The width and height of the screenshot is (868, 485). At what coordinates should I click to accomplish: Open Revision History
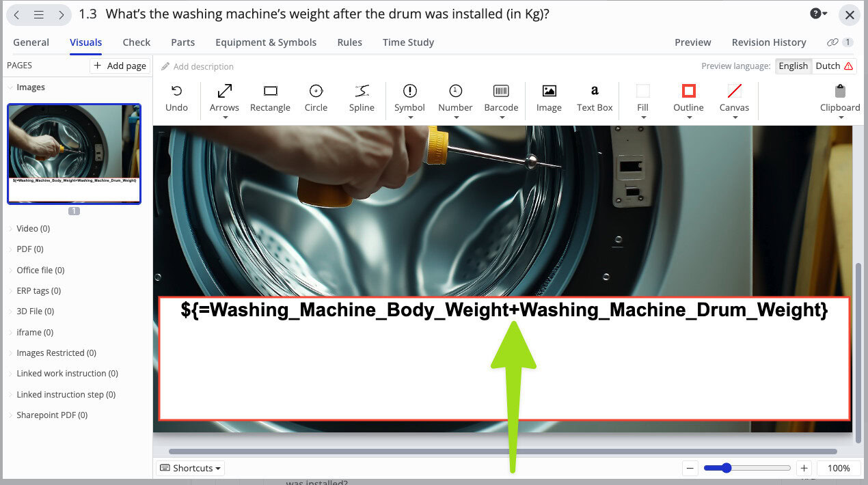pos(769,42)
